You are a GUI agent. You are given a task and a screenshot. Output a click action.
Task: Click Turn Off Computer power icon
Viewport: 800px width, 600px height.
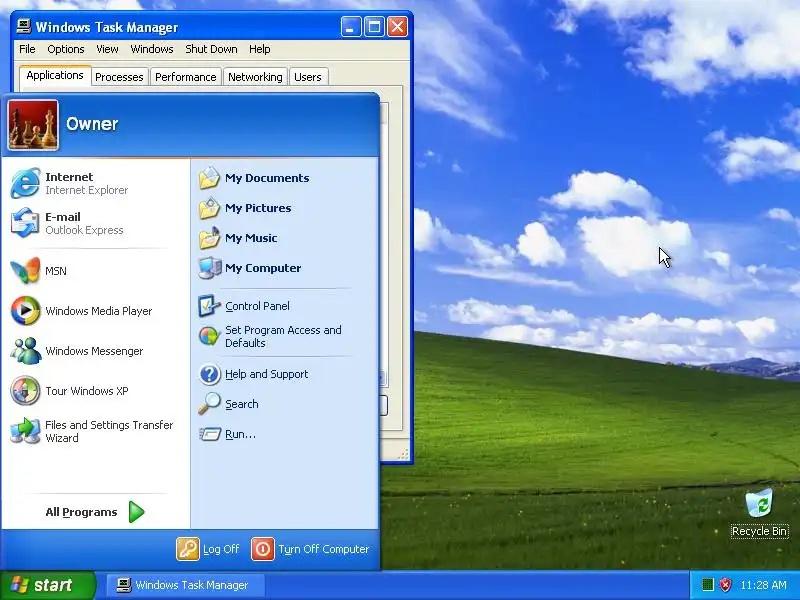click(263, 549)
